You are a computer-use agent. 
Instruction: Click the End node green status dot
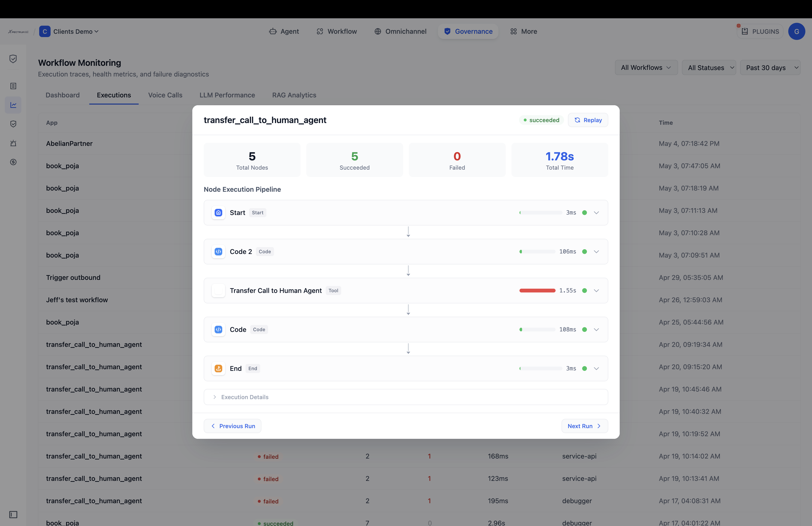click(585, 368)
